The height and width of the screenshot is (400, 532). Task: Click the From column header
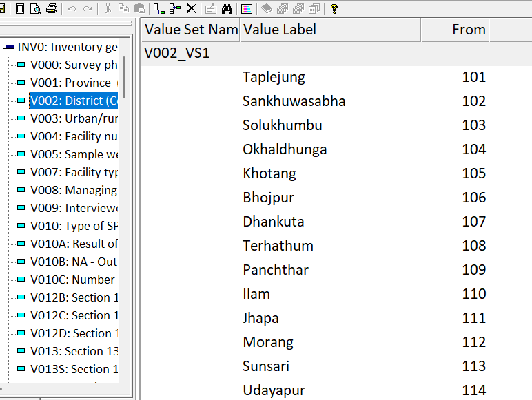coord(454,30)
